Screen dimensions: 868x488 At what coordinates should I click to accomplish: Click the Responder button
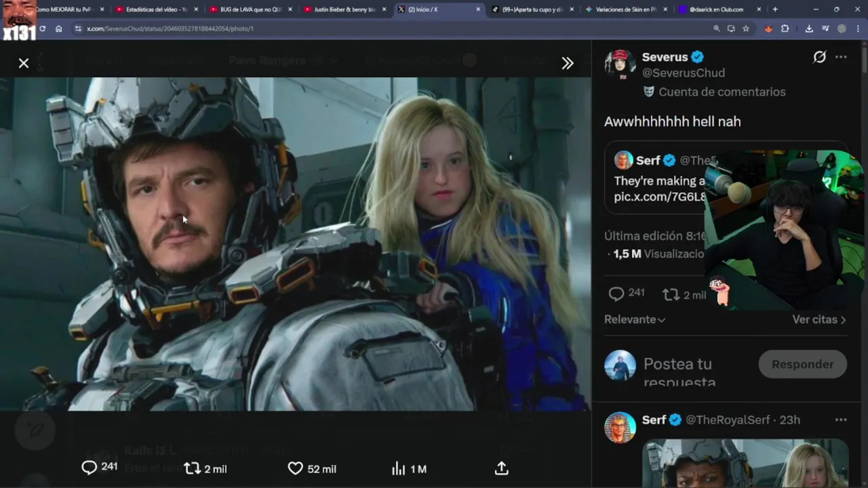pos(803,364)
